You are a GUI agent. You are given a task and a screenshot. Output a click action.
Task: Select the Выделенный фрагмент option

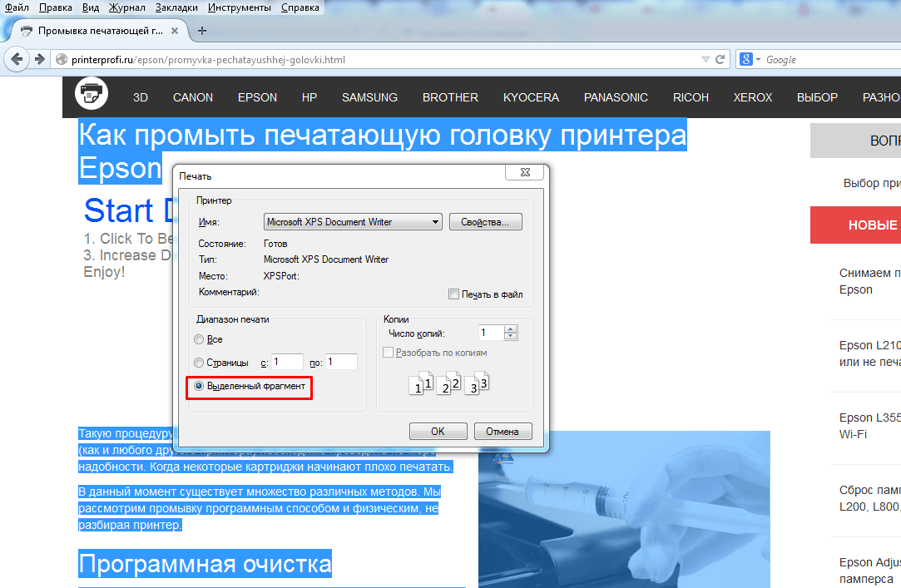pyautogui.click(x=199, y=387)
